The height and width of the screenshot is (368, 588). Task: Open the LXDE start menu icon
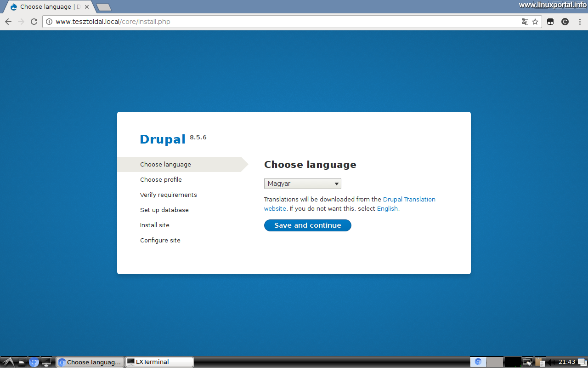point(8,362)
